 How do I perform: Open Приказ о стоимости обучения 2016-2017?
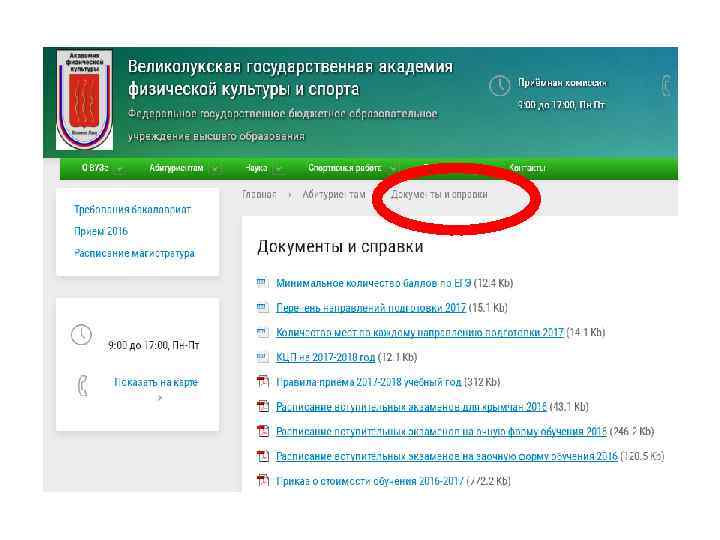click(370, 481)
